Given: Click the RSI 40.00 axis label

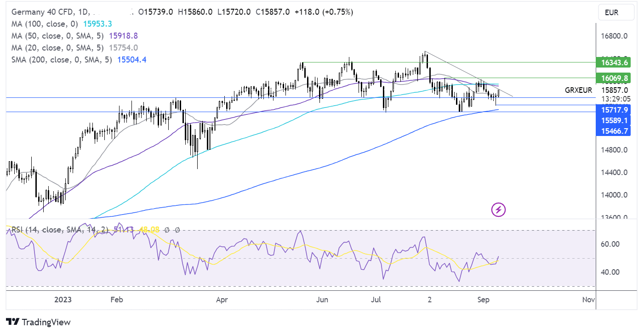Looking at the screenshot, I should point(610,272).
